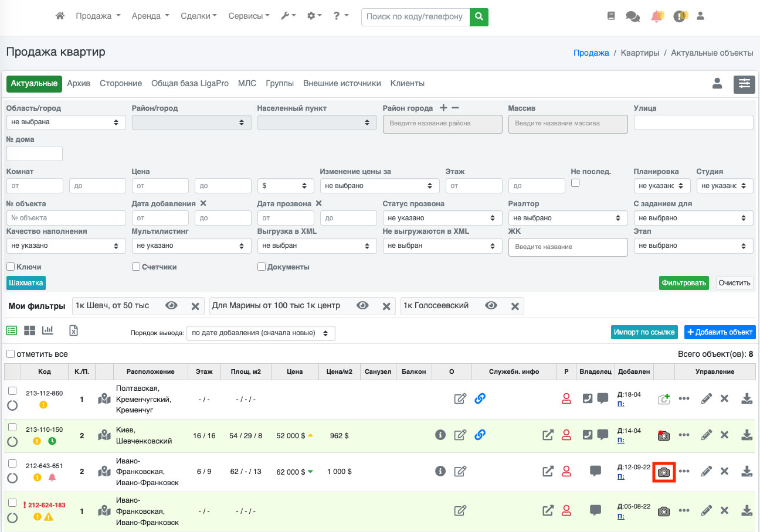Switch to tile grid view icon
760x532 pixels.
point(29,330)
